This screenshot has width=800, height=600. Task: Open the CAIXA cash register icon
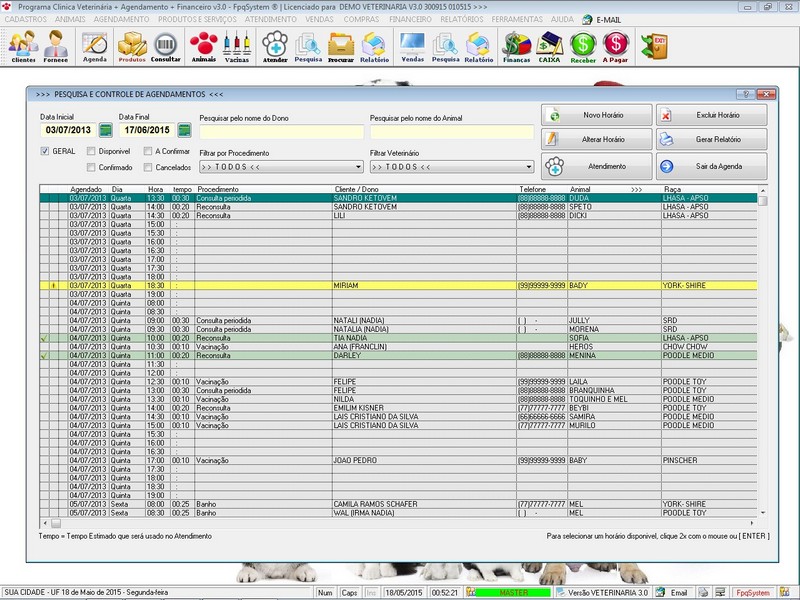(549, 45)
